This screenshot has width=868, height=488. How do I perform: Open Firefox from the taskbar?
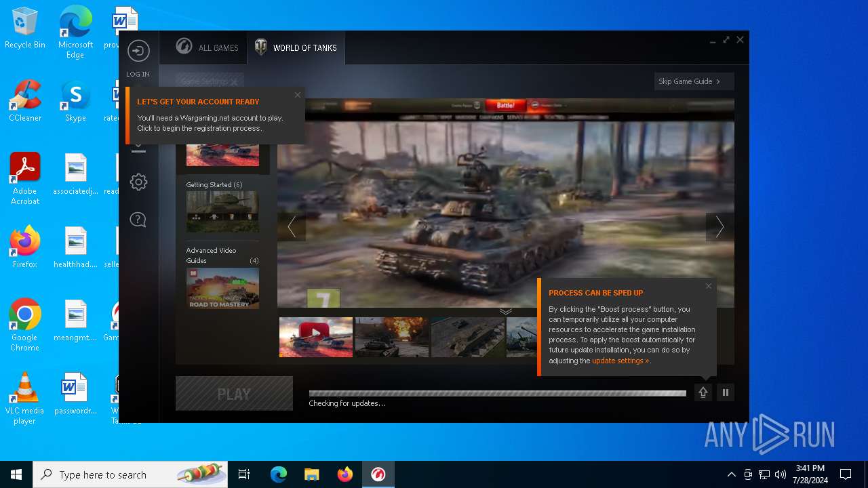344,474
